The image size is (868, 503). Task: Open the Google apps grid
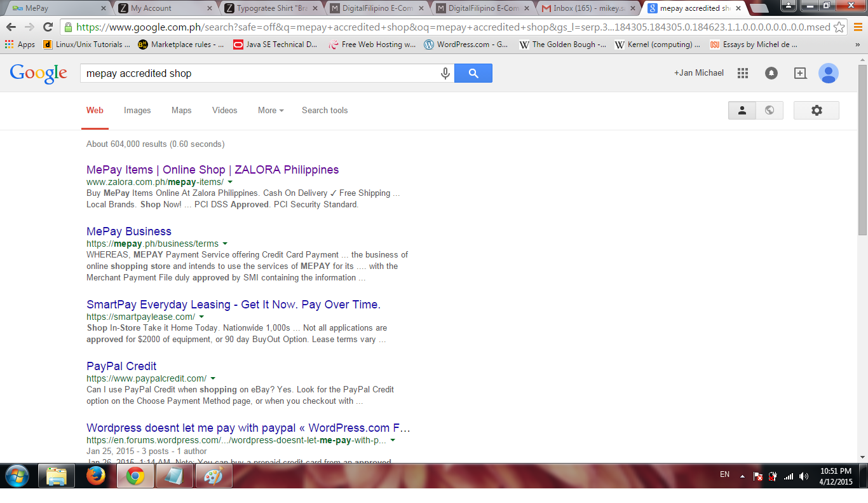(x=742, y=73)
